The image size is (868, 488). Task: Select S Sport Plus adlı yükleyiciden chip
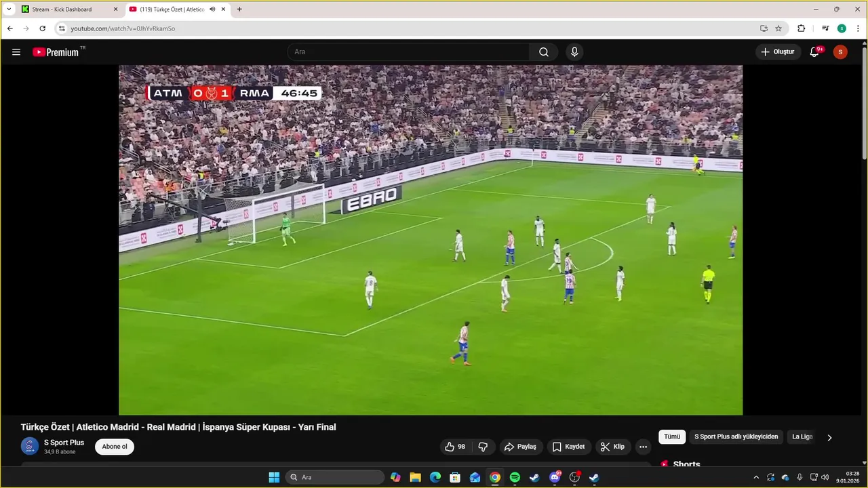coord(736,437)
